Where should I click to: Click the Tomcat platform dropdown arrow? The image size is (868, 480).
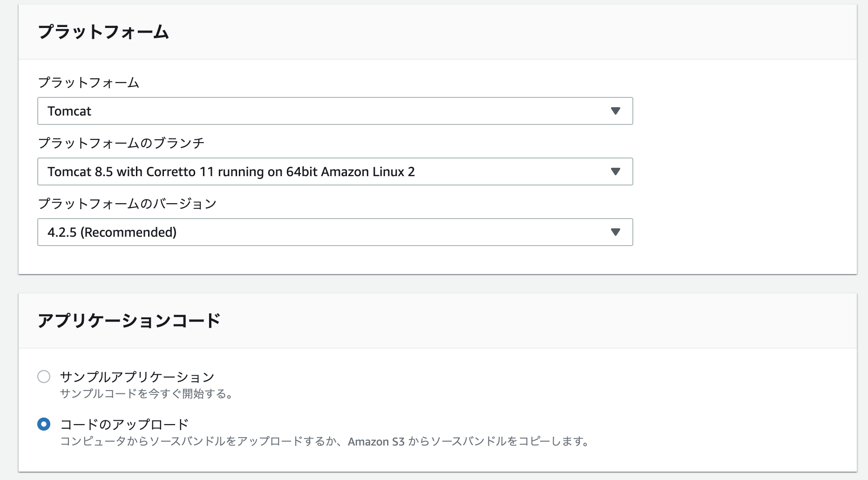[616, 111]
